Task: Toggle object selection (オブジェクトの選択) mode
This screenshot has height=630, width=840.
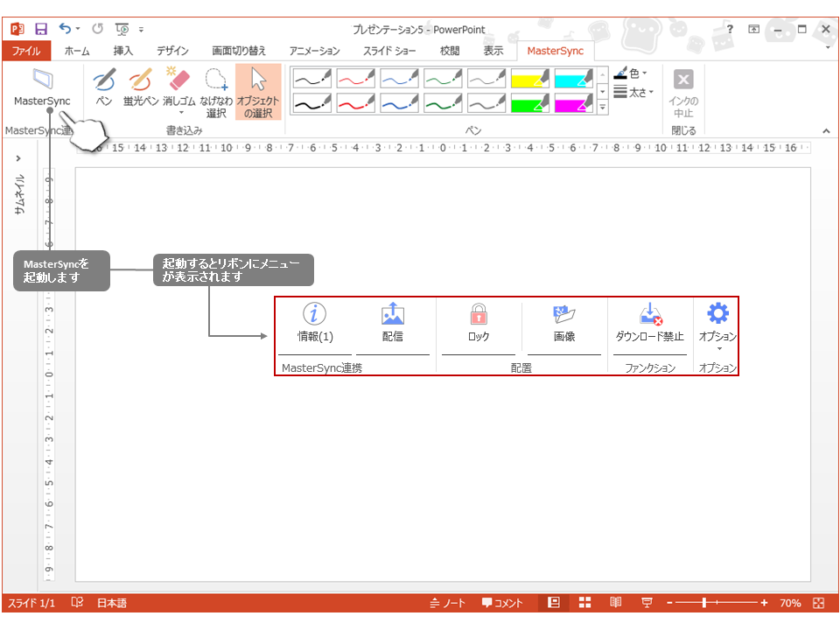Action: coord(258,92)
